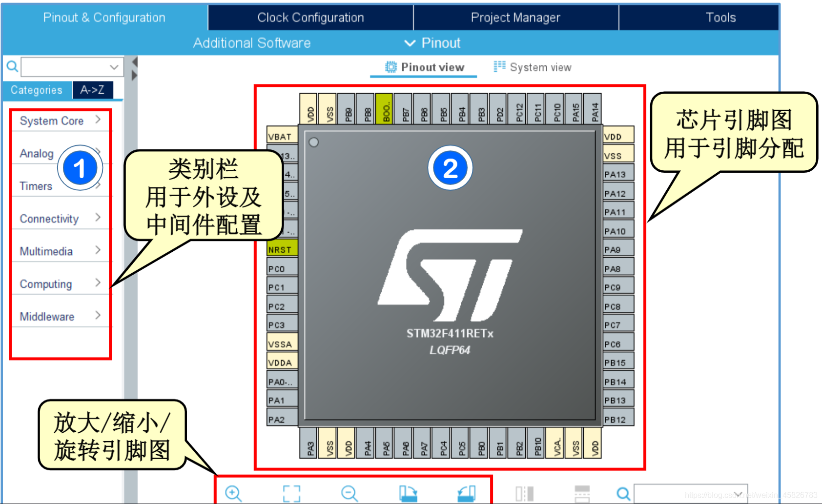Open Additional Software menu
The height and width of the screenshot is (504, 822).
click(252, 43)
